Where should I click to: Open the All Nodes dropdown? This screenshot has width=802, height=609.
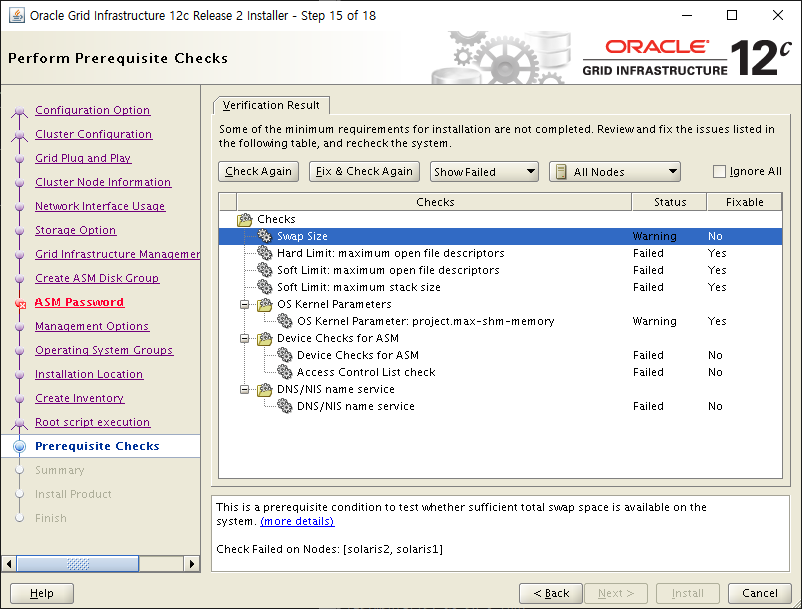click(x=615, y=172)
